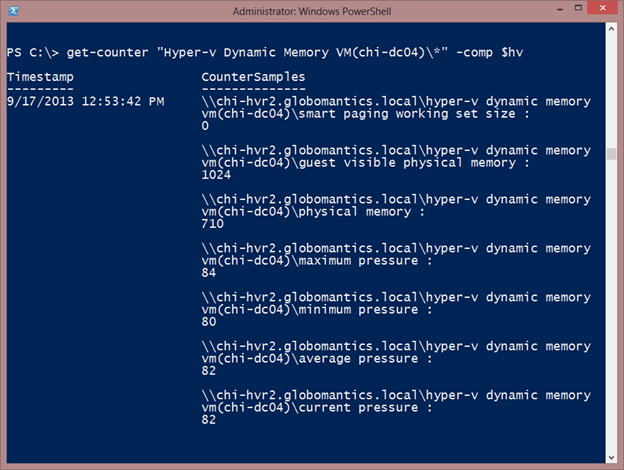Click the empty scrollbar track below thumb
Image resolution: width=624 pixels, height=470 pixels.
(x=611, y=306)
